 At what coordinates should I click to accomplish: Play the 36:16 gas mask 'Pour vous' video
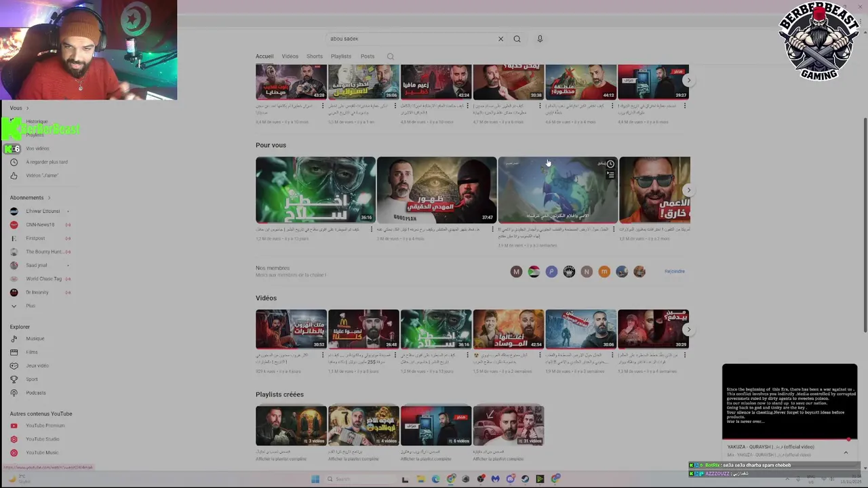315,190
